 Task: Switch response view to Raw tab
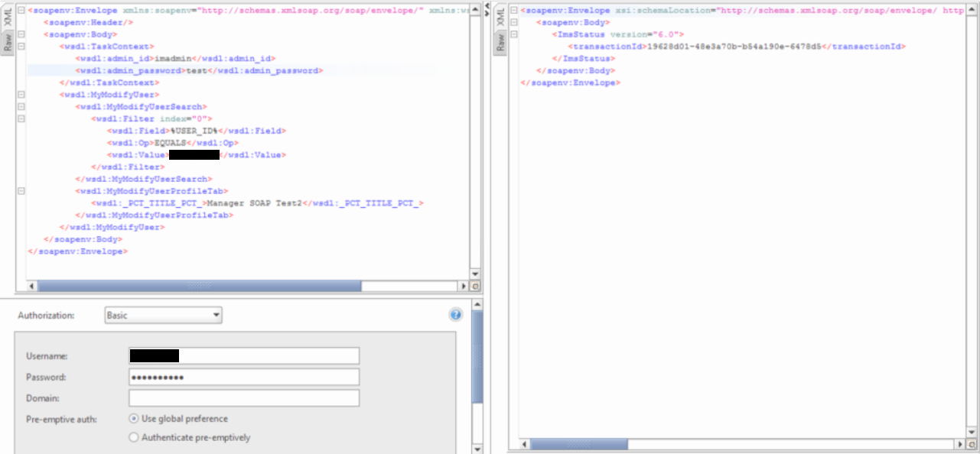coord(500,43)
